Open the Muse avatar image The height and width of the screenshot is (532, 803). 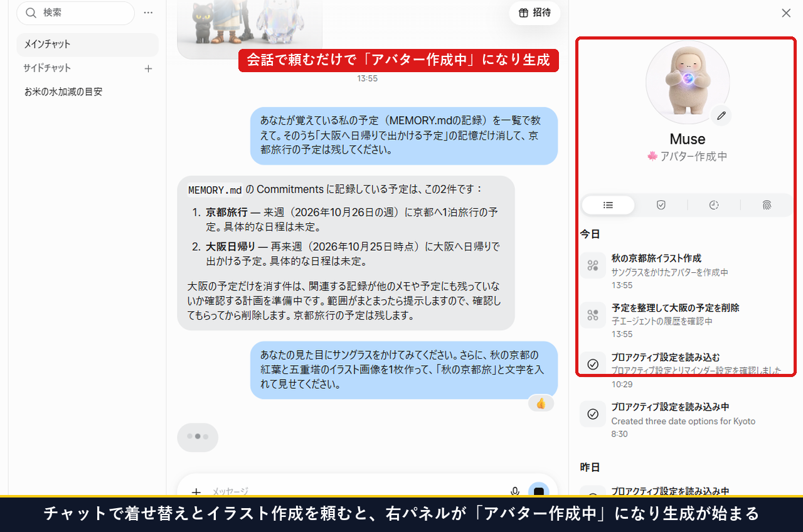click(x=688, y=82)
